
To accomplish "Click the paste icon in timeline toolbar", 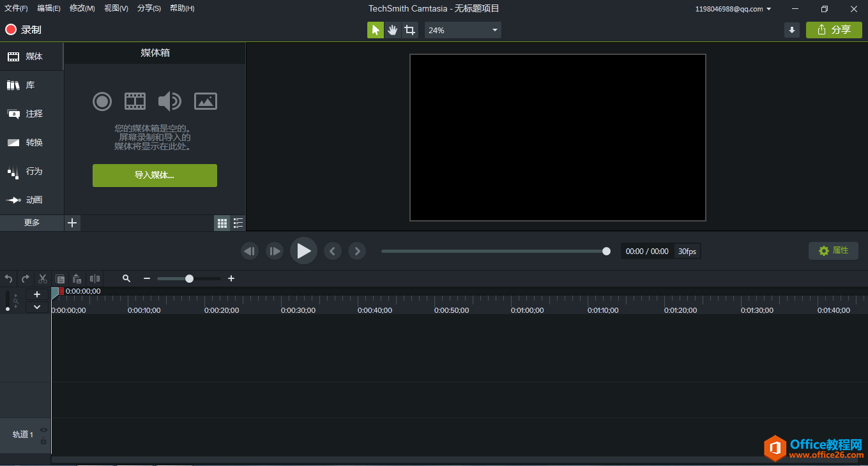I will [77, 278].
